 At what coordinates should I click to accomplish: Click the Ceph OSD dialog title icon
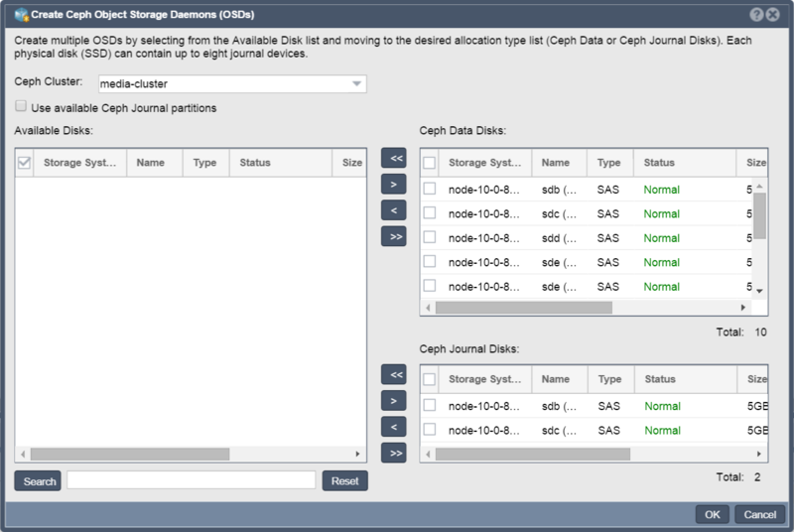[21, 15]
